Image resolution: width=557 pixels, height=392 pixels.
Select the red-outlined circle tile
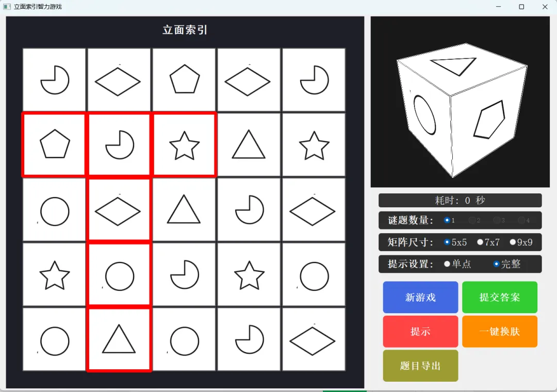pos(119,274)
